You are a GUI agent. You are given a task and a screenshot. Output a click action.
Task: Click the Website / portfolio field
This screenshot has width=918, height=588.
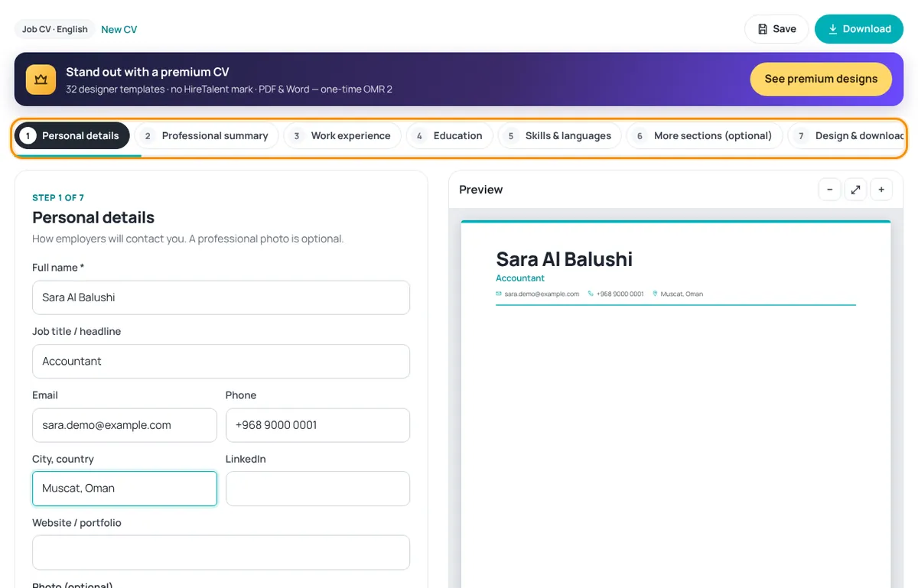click(221, 552)
